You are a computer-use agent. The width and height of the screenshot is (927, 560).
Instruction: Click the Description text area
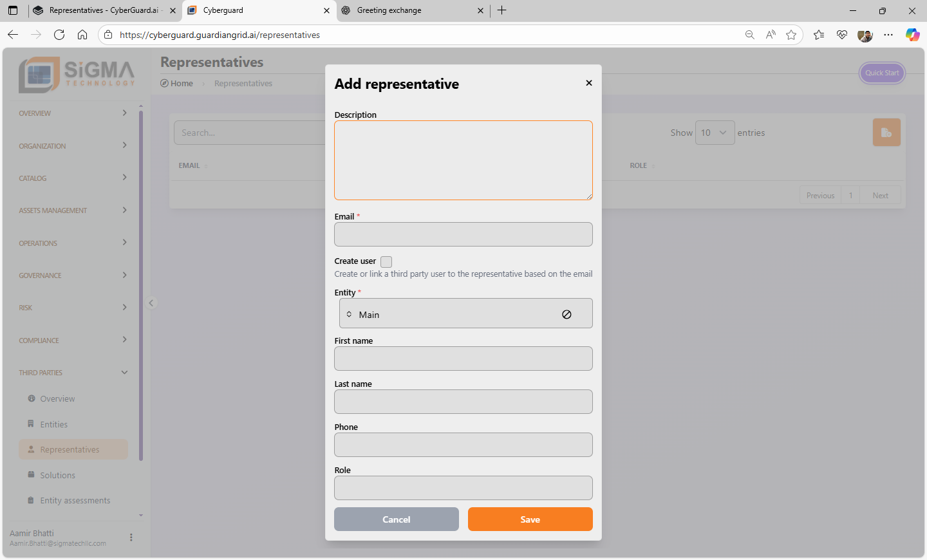(463, 160)
